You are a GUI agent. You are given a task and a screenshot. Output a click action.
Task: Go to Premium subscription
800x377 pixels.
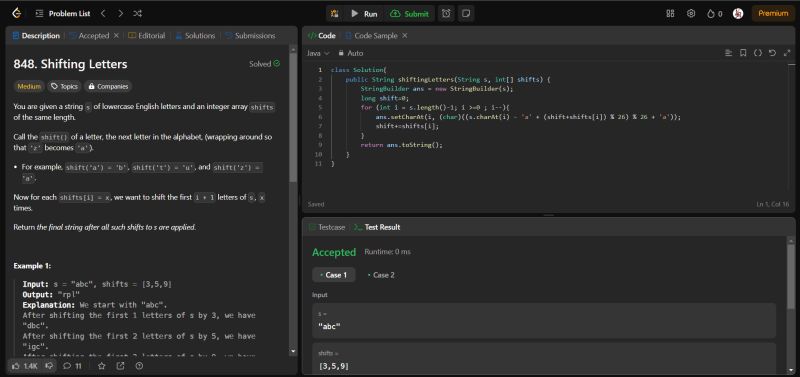pos(773,14)
